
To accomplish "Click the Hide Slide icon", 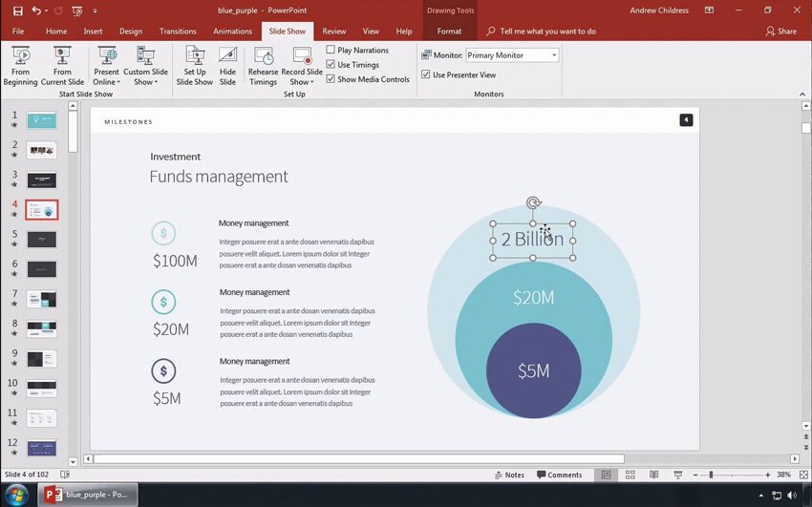I will click(x=227, y=65).
